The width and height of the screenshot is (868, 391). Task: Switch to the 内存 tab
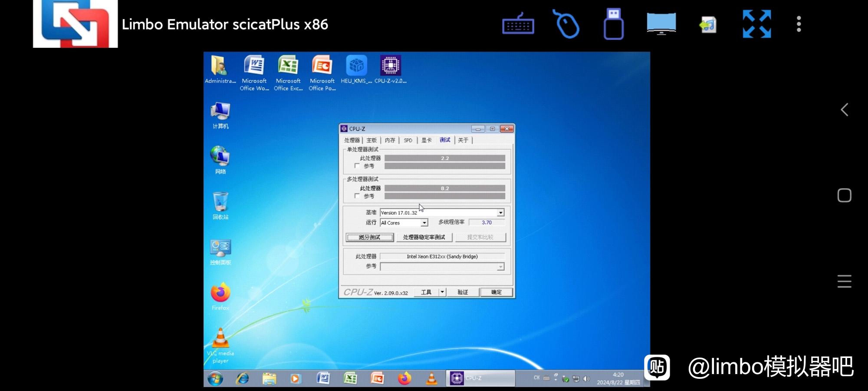pos(390,140)
